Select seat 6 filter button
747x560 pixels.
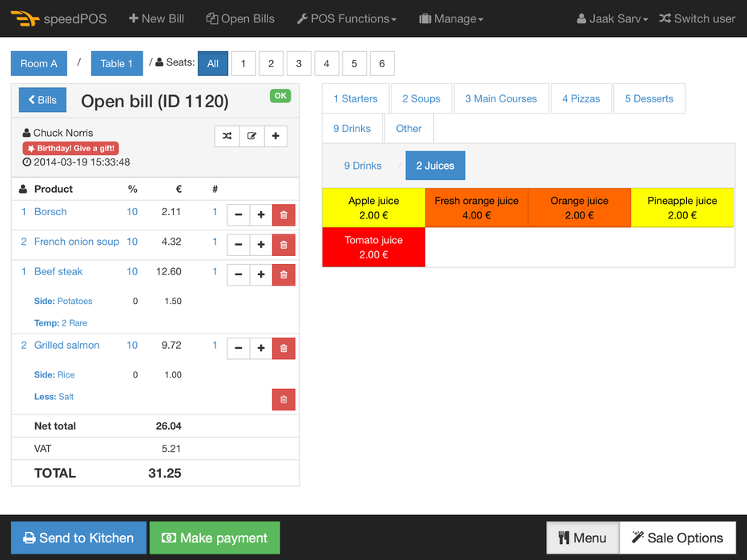pos(382,64)
